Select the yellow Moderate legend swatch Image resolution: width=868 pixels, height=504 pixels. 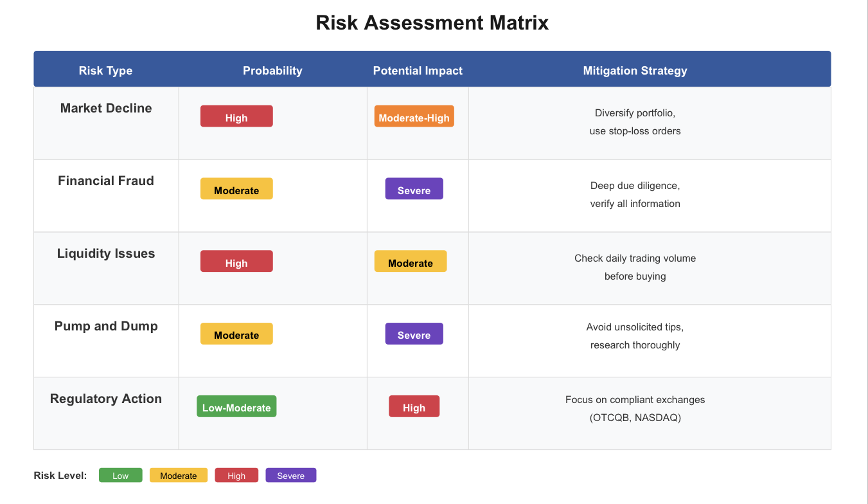point(179,475)
